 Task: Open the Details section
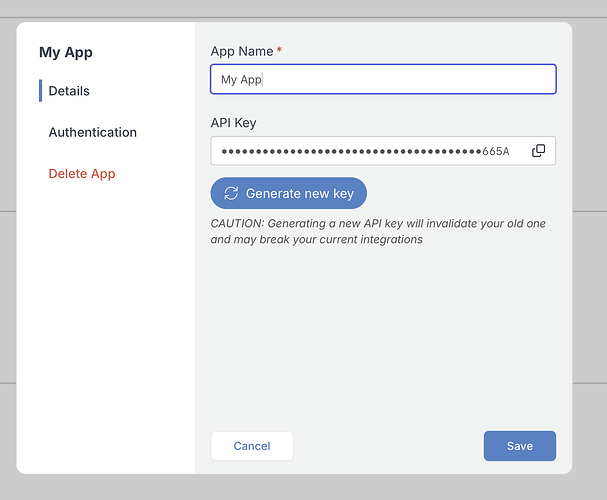(x=69, y=91)
